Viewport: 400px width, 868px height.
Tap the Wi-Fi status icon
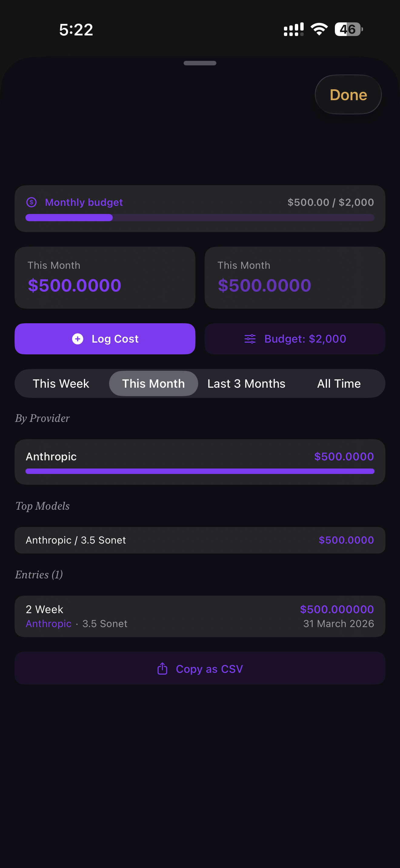[x=319, y=29]
